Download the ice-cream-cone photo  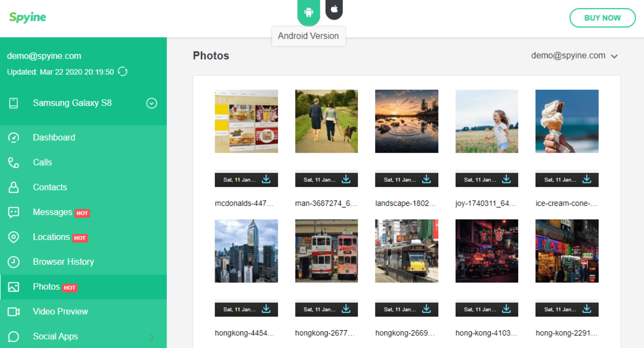(x=587, y=179)
